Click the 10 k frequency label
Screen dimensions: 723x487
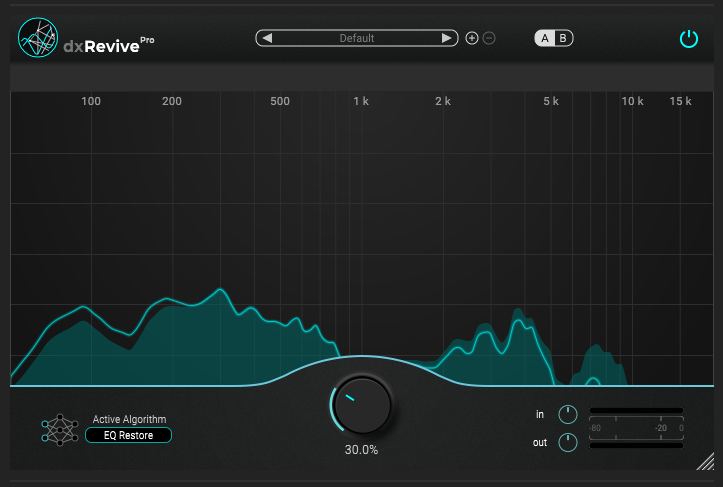(632, 101)
